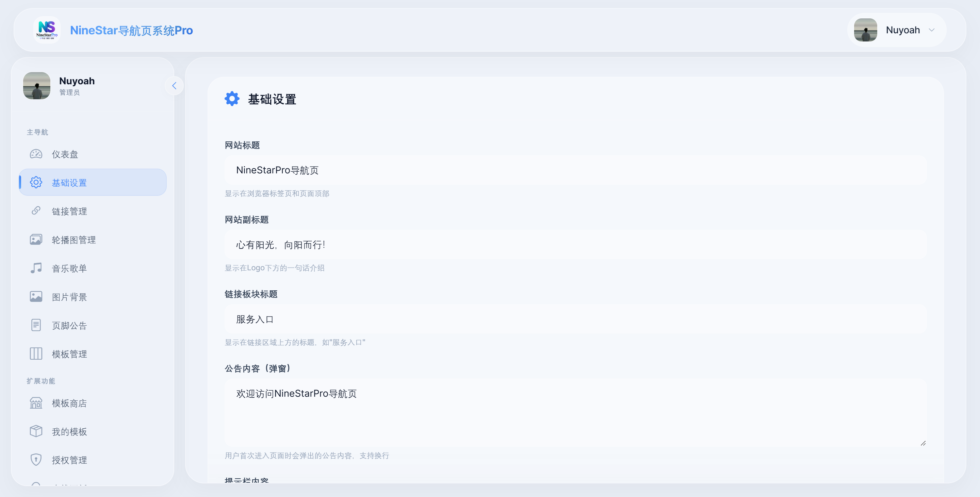Click the template store shop icon

coord(36,403)
